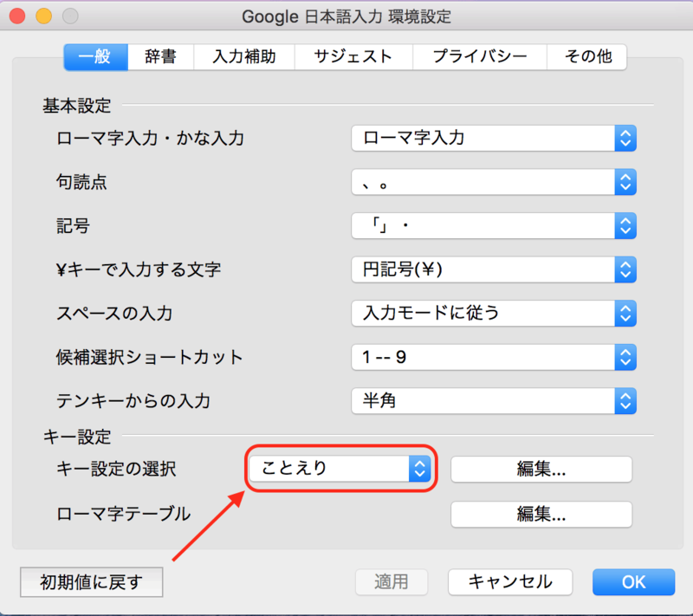This screenshot has height=616, width=693.
Task: Click the ¥キーで入力する文字 label
Action: click(x=139, y=269)
